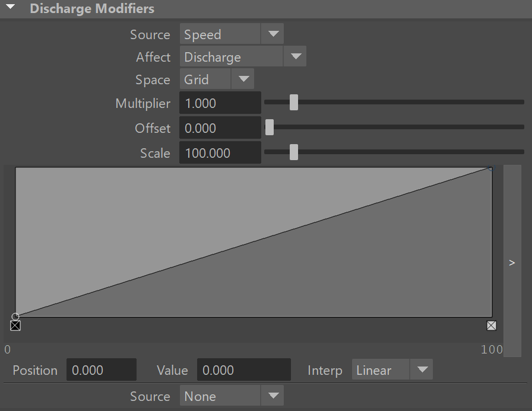Screen dimensions: 532x411
Task: Open the Affect dropdown showing Discharge
Action: [x=243, y=56]
